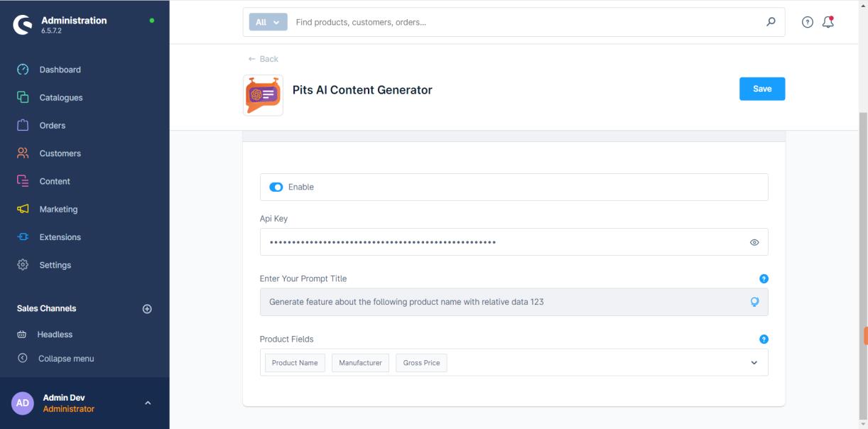Show the Api Key with the eye icon

click(754, 242)
